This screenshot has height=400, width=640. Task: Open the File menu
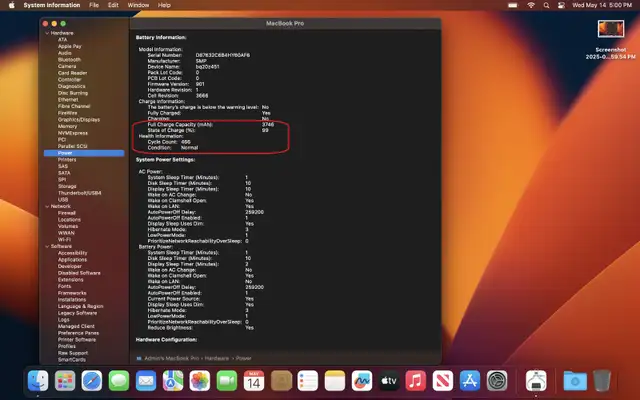94,5
